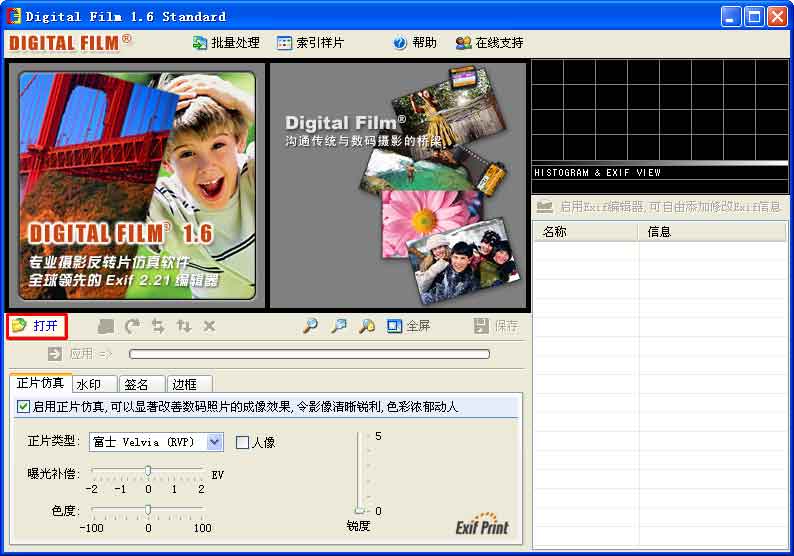Click the 应用 apply button

click(80, 353)
